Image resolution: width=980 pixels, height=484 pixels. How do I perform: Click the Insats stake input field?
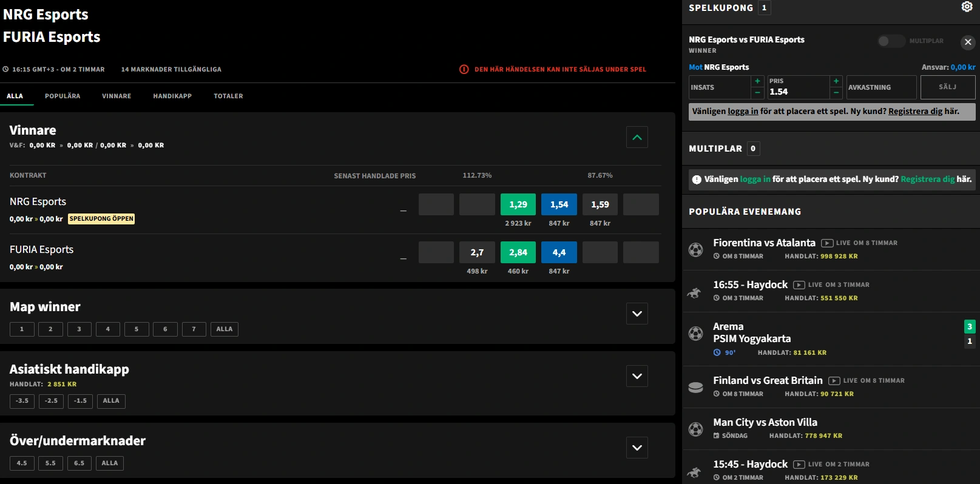(x=720, y=87)
